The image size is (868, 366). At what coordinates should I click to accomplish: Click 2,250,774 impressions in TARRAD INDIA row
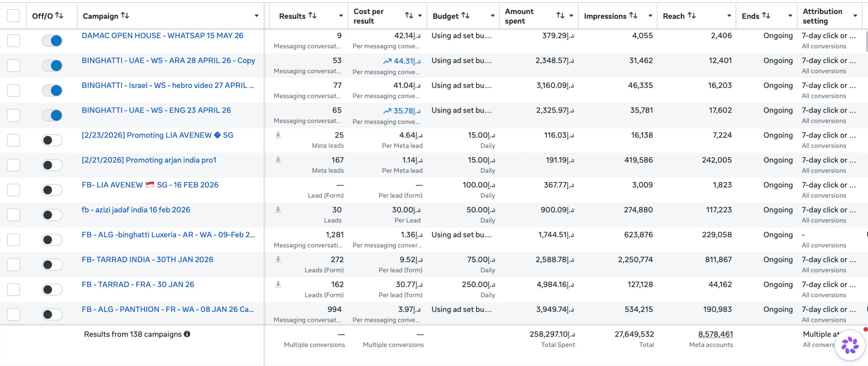click(x=635, y=259)
